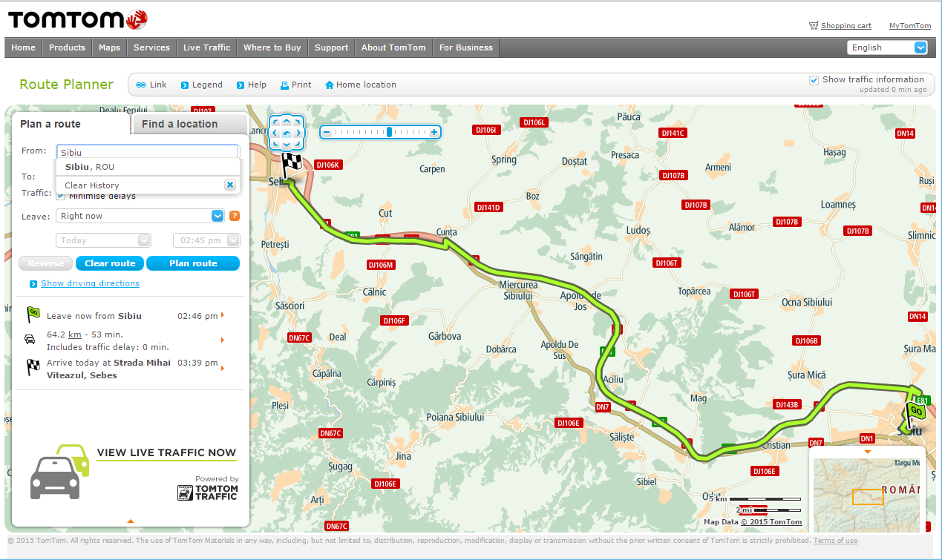This screenshot has height=560, width=942.
Task: Open the MyTomTom link
Action: pyautogui.click(x=909, y=25)
